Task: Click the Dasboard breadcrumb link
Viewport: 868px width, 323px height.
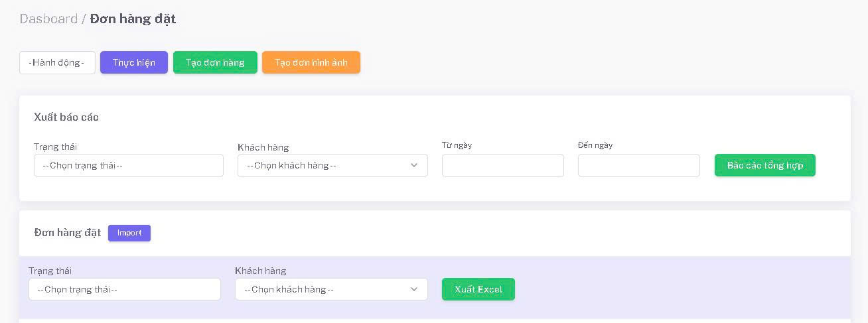Action: pyautogui.click(x=48, y=19)
